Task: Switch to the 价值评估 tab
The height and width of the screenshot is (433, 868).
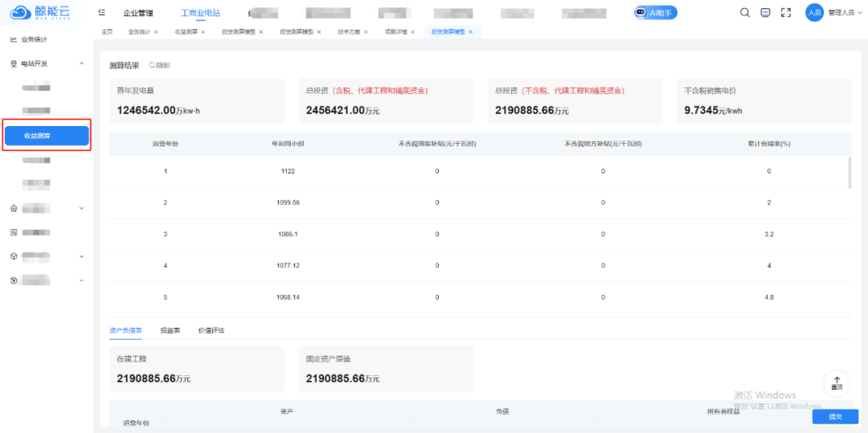Action: pos(211,330)
